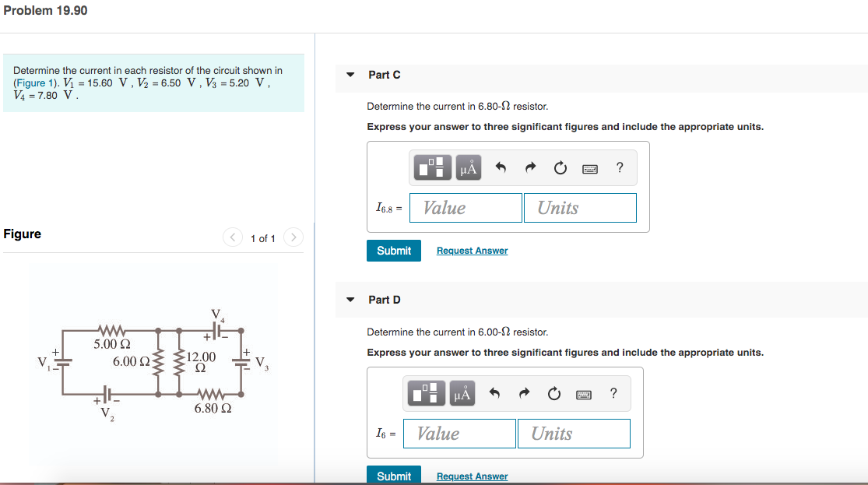This screenshot has height=485, width=868.
Task: Focus the I6.8 Value input field
Action: tap(466, 208)
